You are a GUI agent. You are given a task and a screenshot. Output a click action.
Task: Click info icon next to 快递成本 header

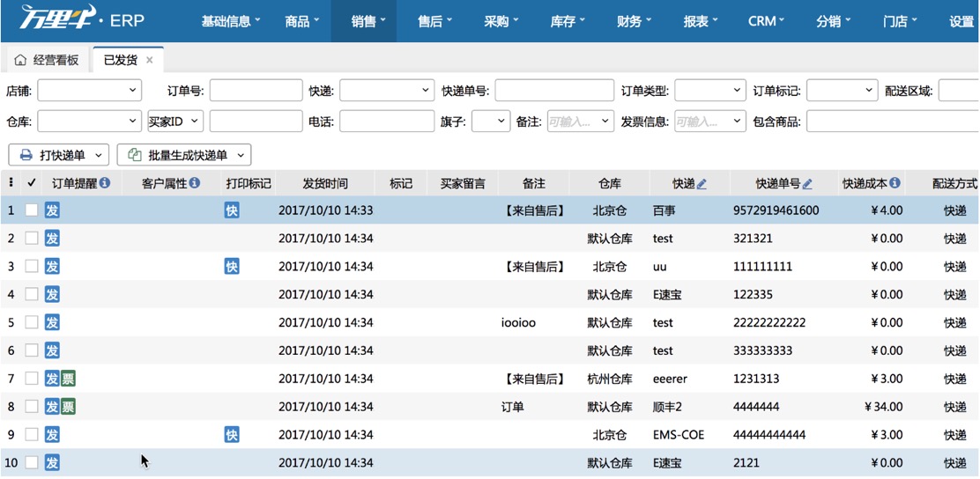(x=895, y=183)
